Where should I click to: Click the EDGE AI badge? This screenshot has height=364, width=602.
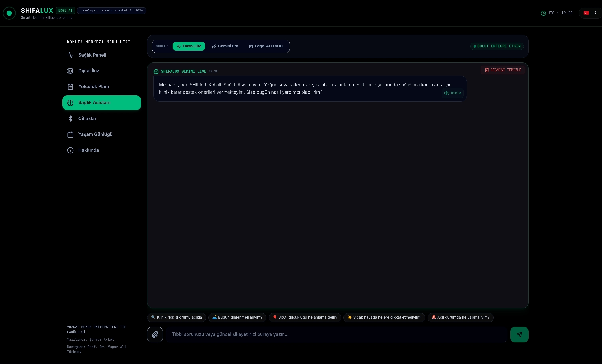pos(65,11)
